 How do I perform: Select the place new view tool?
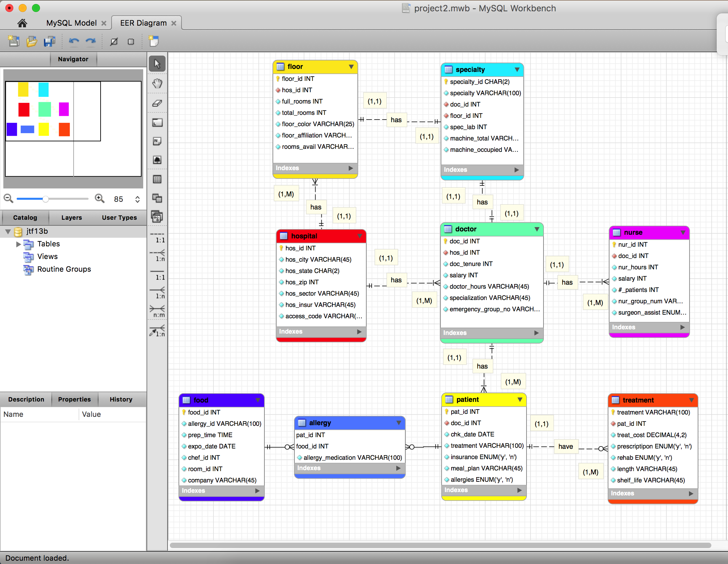(157, 198)
